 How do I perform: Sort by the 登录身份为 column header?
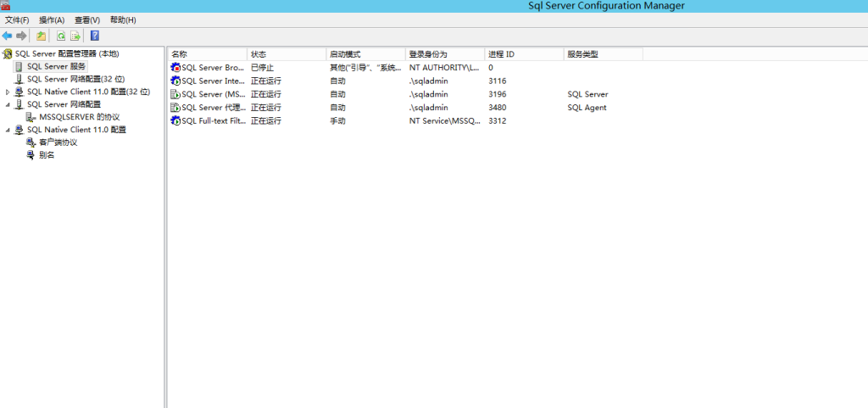click(445, 54)
